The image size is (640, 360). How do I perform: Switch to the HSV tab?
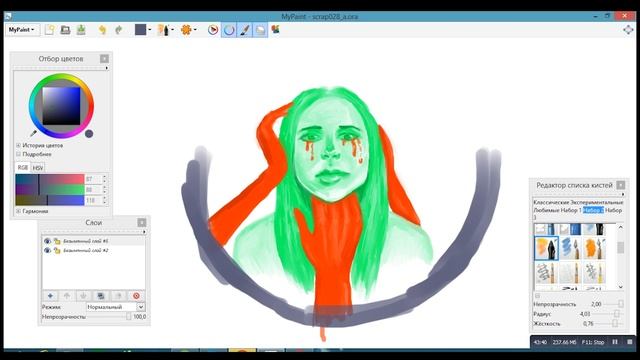[38, 168]
